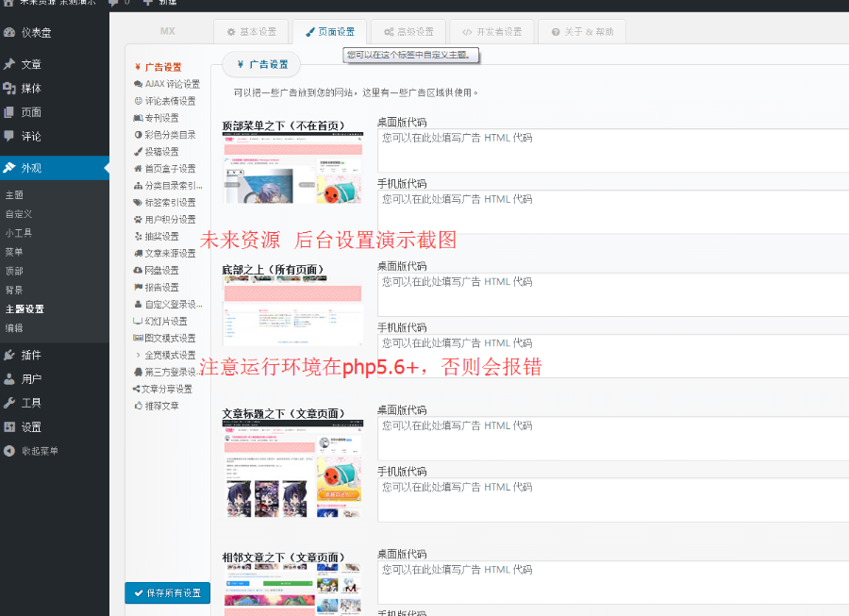This screenshot has height=616, width=849.
Task: Focus 桌面版代码 field under 顶部菜单之下
Action: tap(613, 151)
